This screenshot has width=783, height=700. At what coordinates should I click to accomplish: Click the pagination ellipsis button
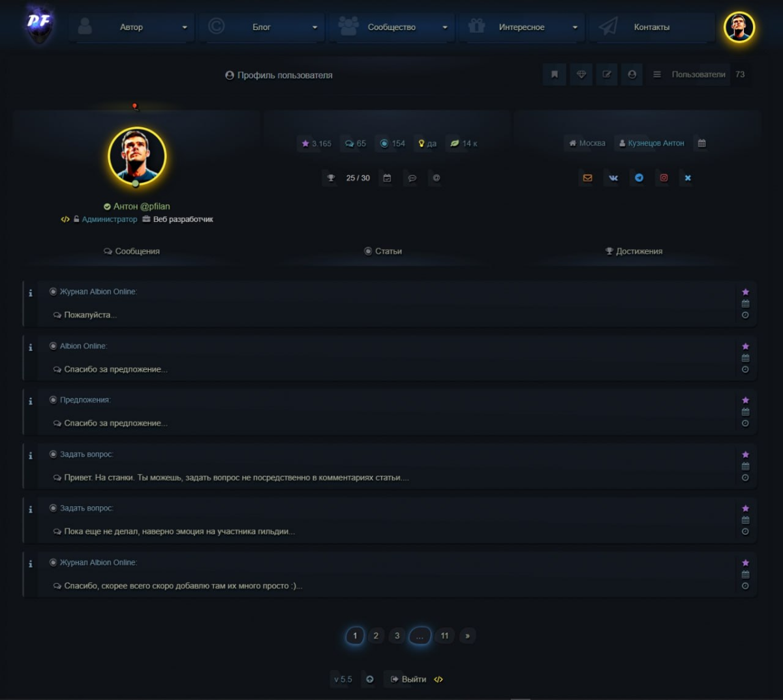[x=420, y=635]
